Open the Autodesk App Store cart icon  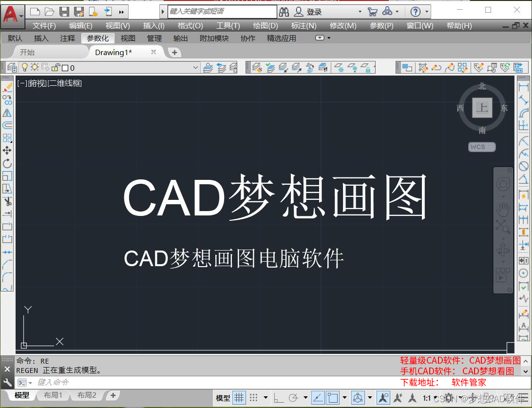pos(373,12)
